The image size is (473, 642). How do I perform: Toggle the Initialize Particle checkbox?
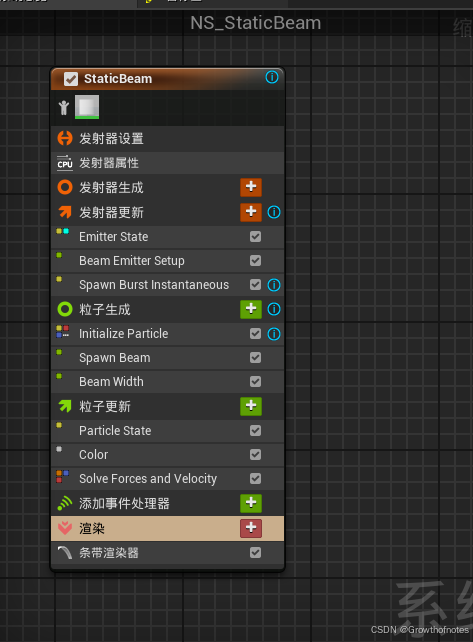pyautogui.click(x=256, y=334)
